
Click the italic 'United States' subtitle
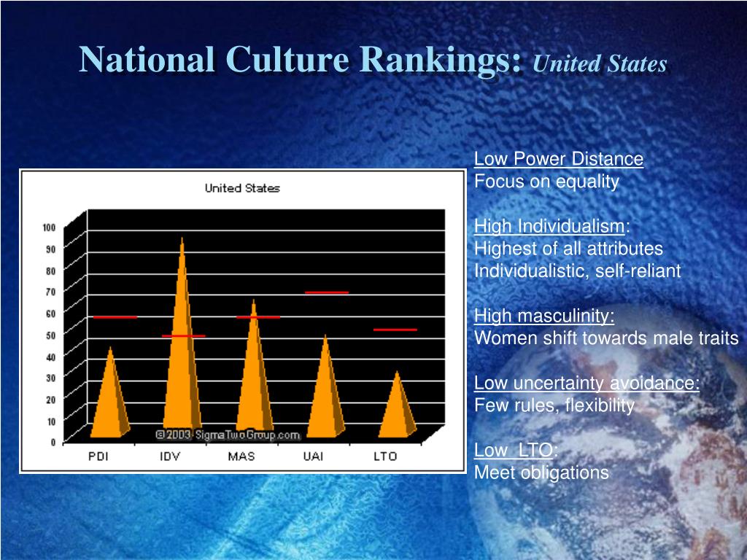pyautogui.click(x=600, y=63)
